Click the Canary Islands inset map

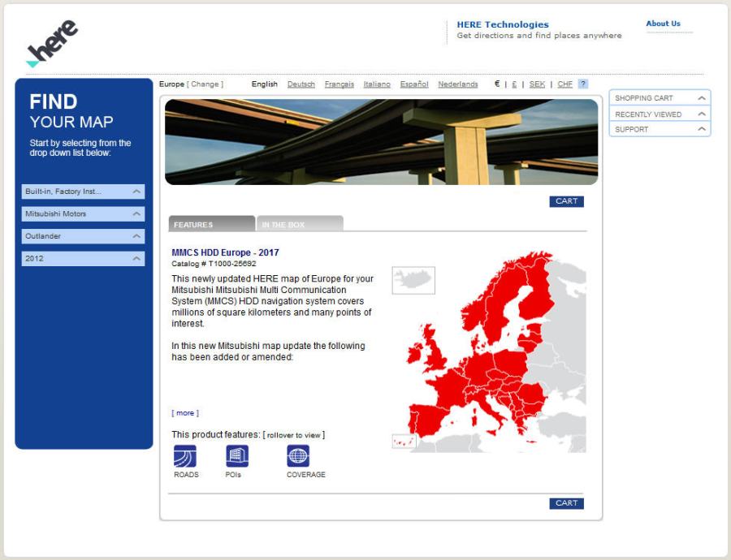click(404, 442)
